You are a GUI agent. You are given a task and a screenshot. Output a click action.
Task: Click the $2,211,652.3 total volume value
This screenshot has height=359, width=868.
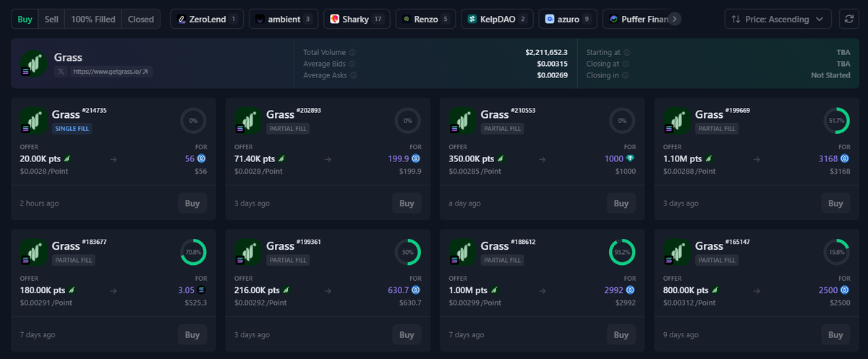[x=547, y=53]
